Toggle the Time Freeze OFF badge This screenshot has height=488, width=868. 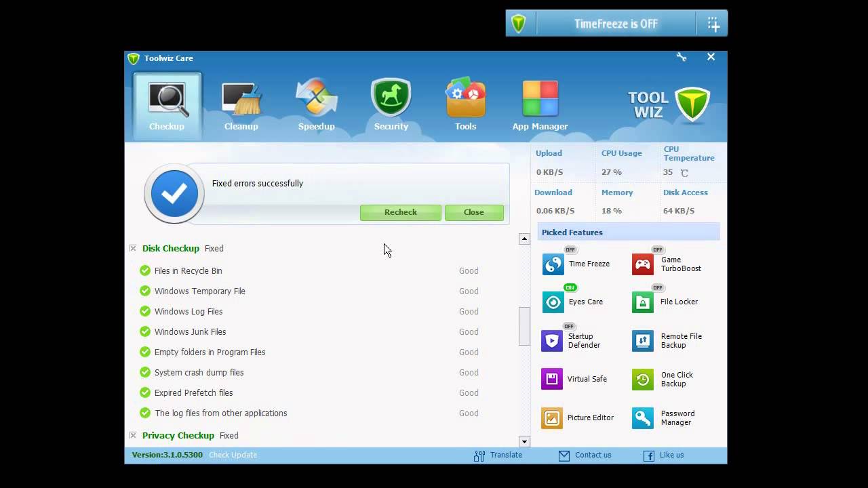tap(570, 249)
